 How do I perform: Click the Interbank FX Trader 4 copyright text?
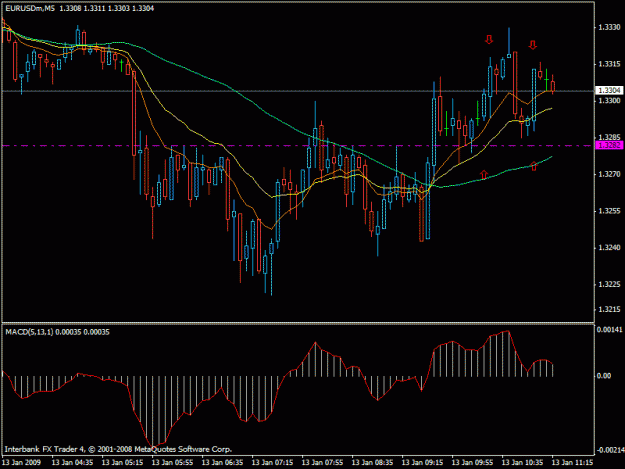(x=118, y=449)
